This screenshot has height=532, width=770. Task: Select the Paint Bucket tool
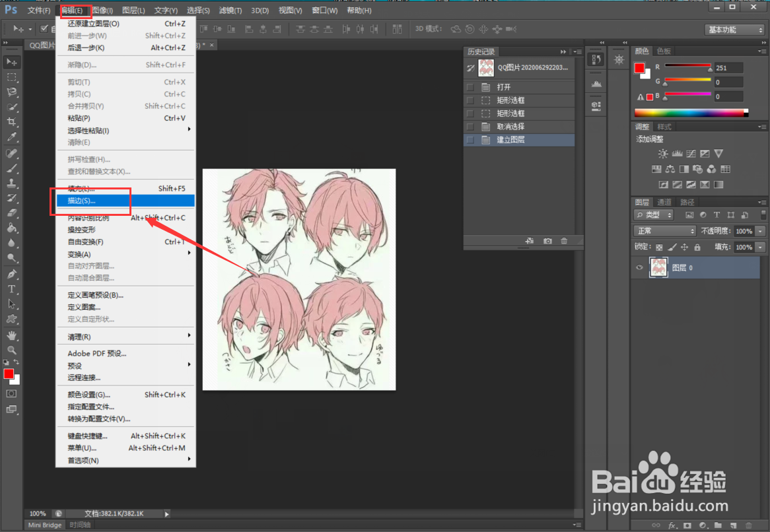coord(11,228)
